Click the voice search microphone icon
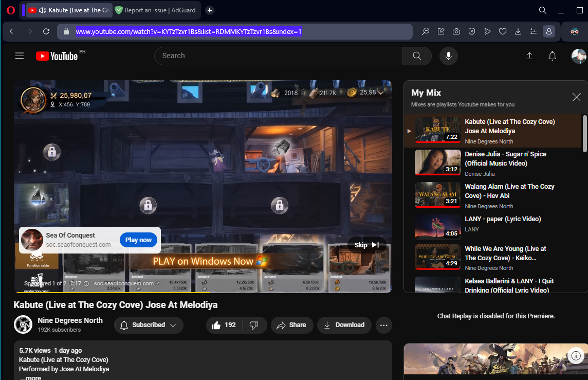The height and width of the screenshot is (380, 588). [x=448, y=56]
